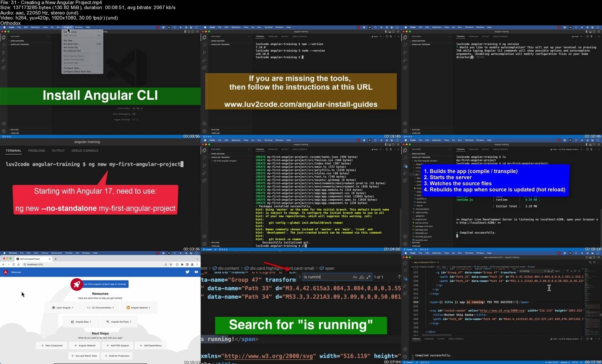The width and height of the screenshot is (602, 364).
Task: Open Accounts icon in 00:01:46 frame
Action: pos(204,124)
